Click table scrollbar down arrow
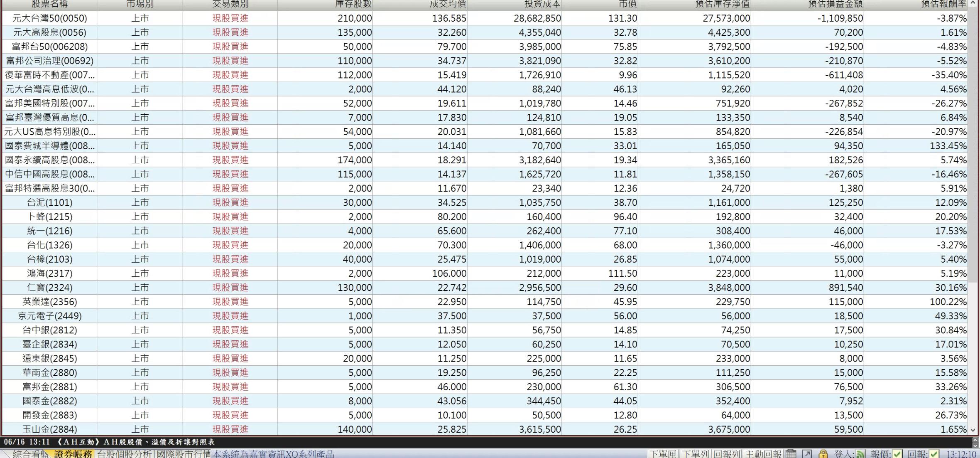 973,430
